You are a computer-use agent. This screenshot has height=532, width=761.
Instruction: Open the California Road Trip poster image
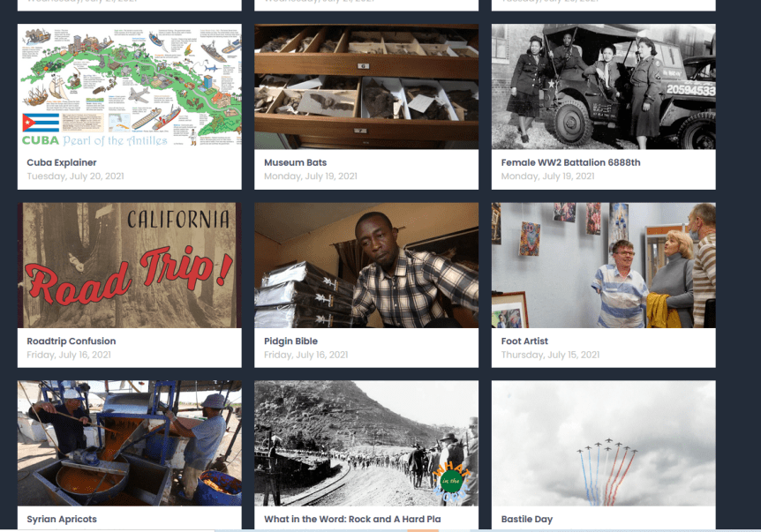click(130, 266)
